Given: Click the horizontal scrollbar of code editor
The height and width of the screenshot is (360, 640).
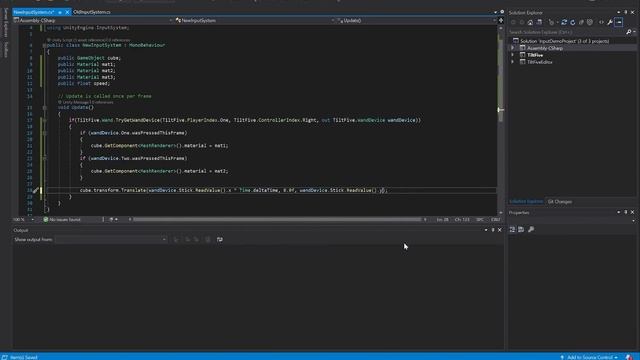Looking at the screenshot, I should coord(277,220).
